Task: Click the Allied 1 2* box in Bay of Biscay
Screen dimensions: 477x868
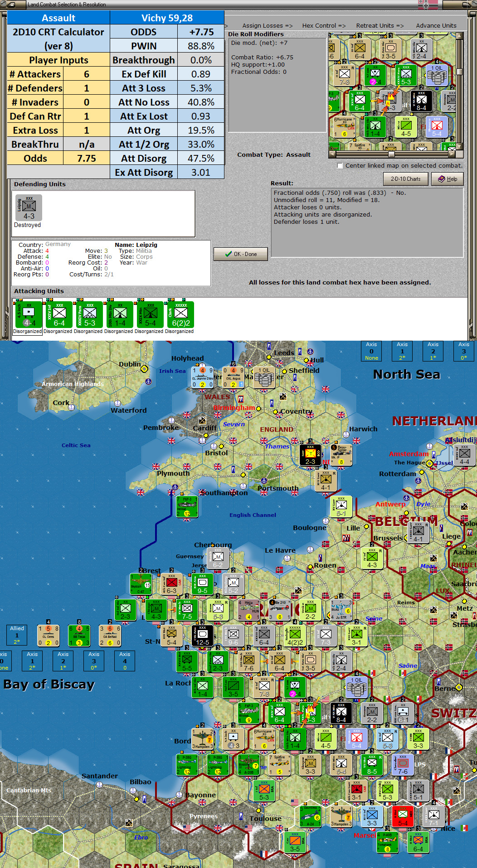Action: click(17, 635)
